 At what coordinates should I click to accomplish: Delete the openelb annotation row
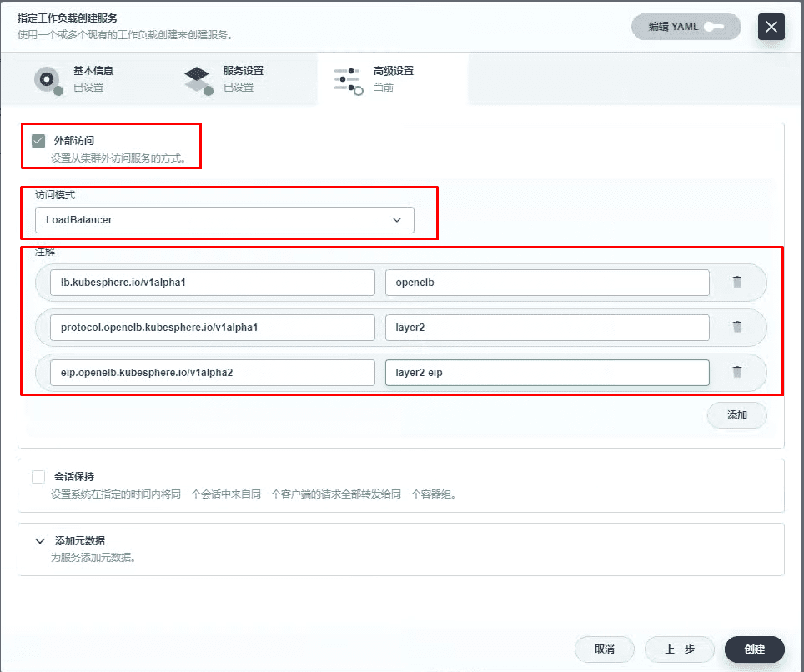[x=736, y=282]
